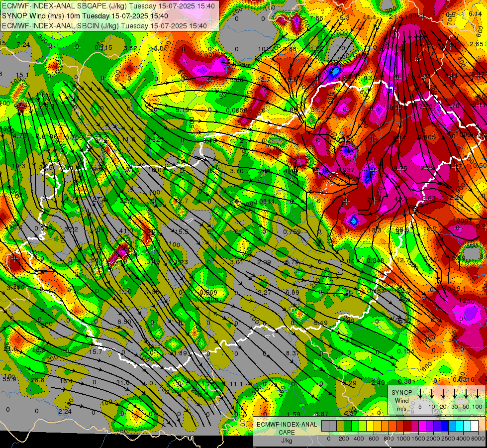This screenshot has height=448, width=487.
Task: Click the 4000 tick label on CAPE scale
Action: point(463,439)
